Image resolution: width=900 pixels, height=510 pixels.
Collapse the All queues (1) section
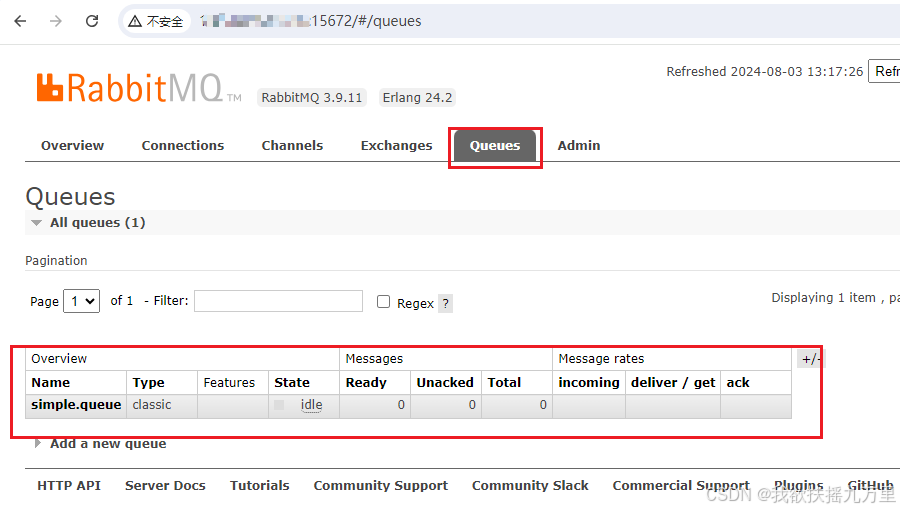(97, 223)
